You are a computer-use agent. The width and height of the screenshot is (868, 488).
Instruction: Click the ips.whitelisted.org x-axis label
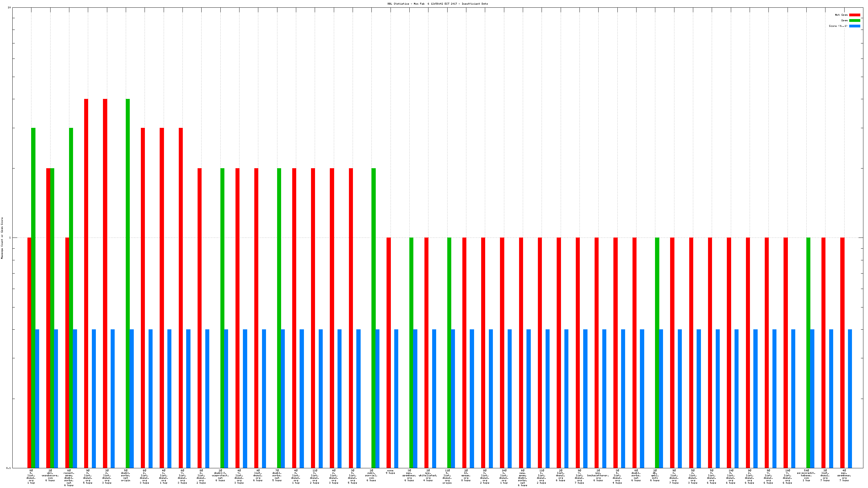point(428,475)
